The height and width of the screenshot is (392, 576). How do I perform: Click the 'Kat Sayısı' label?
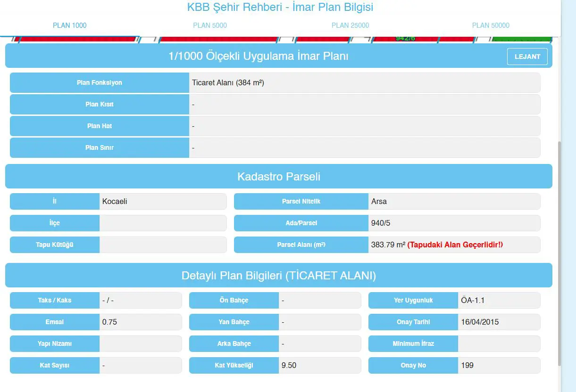[x=55, y=365]
